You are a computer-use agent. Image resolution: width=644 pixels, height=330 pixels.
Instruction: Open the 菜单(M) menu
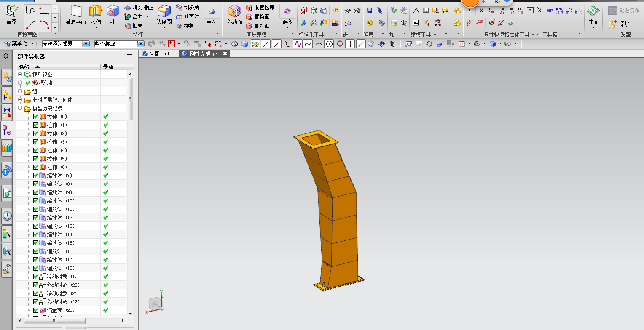[19, 44]
